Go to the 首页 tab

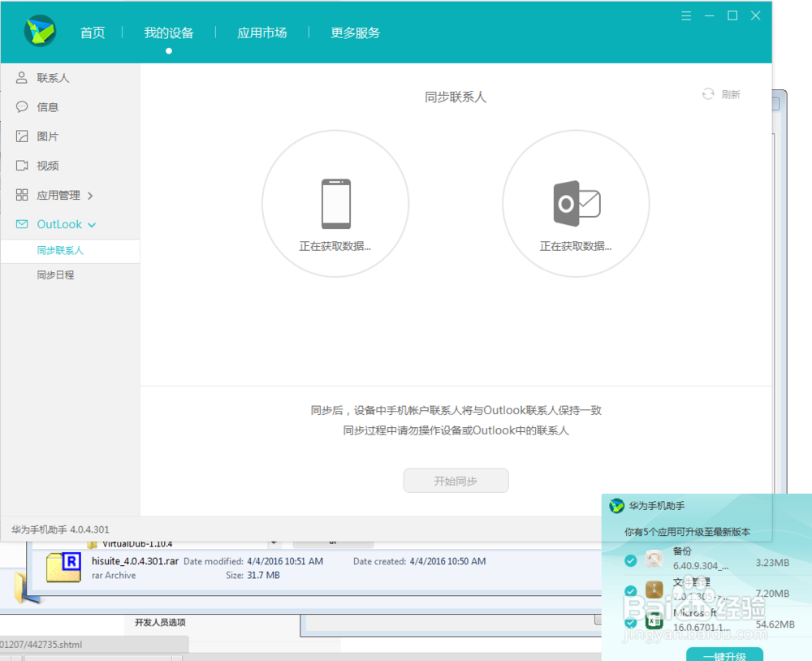tap(92, 32)
